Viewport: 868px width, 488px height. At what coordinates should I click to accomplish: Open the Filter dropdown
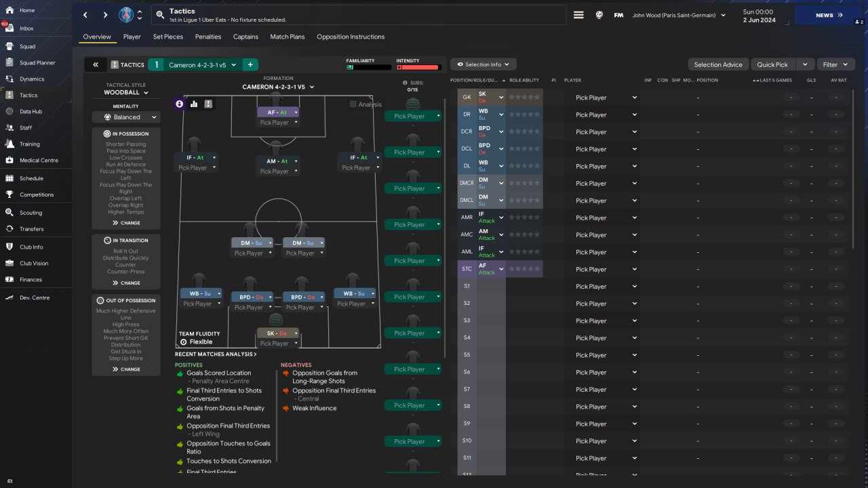[835, 64]
